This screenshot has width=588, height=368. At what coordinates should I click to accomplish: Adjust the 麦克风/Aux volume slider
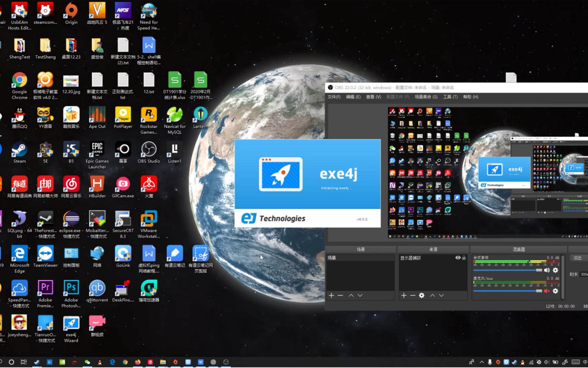(x=508, y=291)
